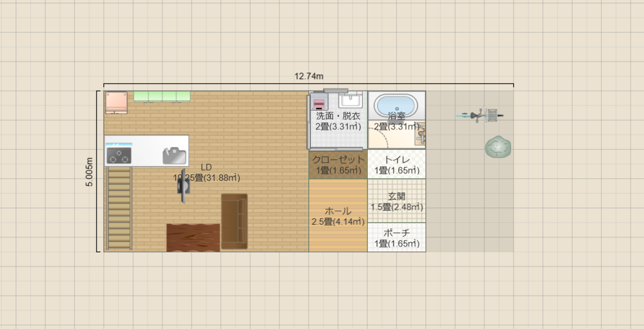Select the TV stand in the LD room
644x329 pixels.
(183, 186)
